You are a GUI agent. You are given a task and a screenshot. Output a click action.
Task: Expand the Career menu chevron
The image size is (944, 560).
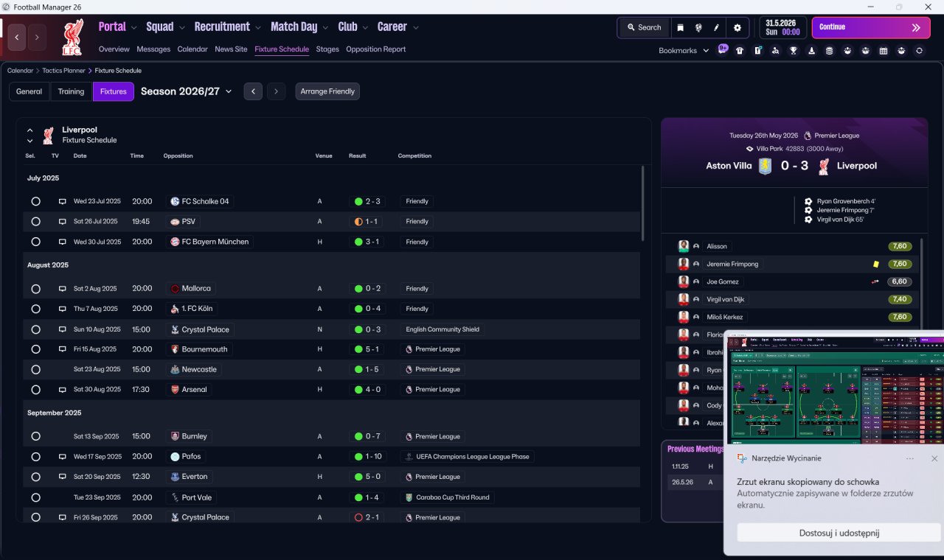coord(415,28)
